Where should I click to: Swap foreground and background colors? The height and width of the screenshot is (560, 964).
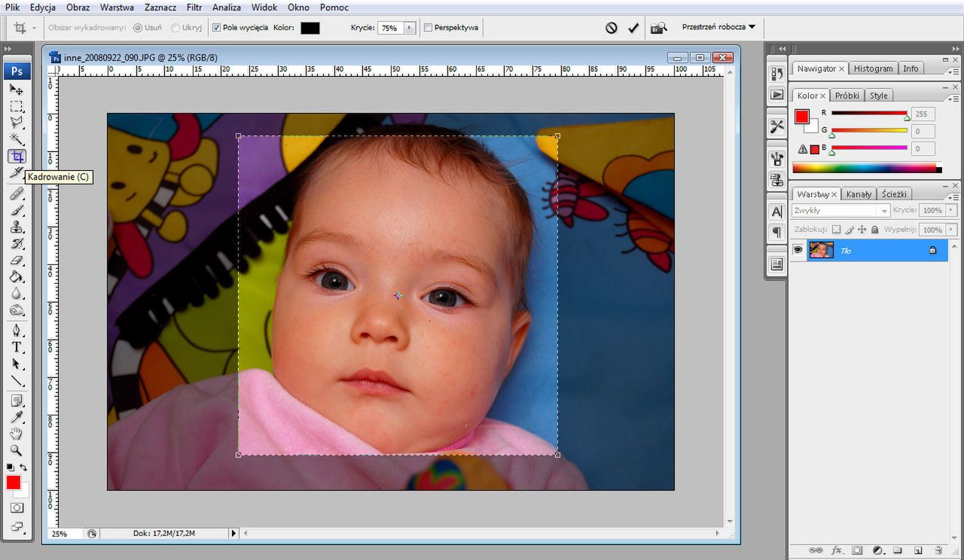pos(23,467)
